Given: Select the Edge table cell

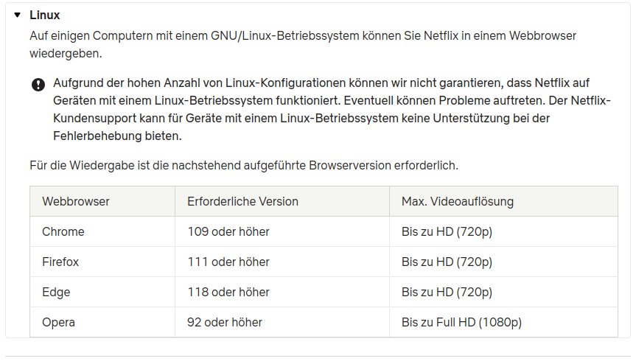Looking at the screenshot, I should click(102, 292).
